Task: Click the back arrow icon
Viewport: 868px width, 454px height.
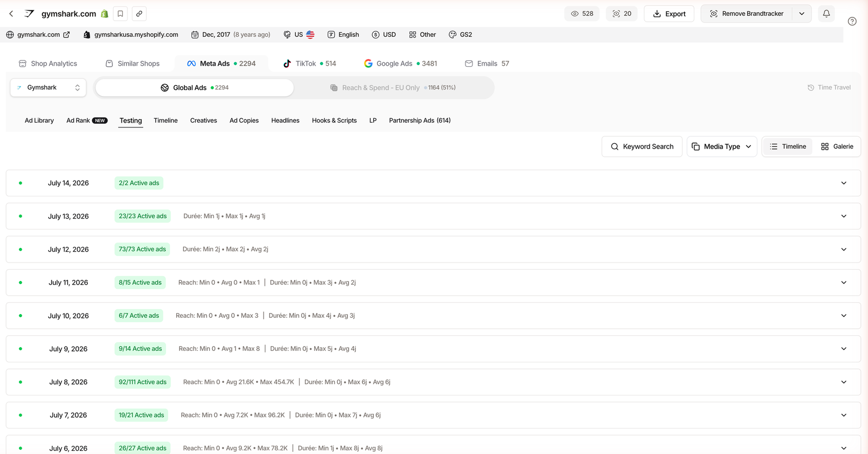Action: (x=11, y=14)
